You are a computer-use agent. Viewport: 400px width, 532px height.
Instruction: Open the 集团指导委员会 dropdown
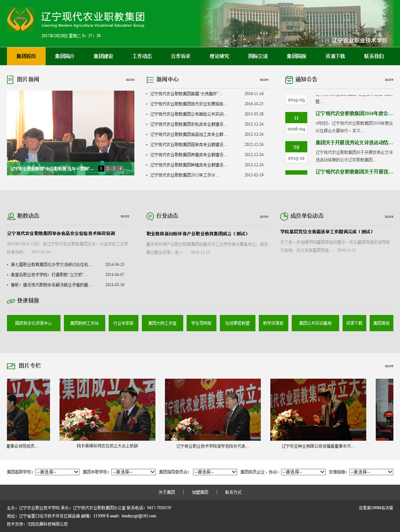tap(215, 472)
